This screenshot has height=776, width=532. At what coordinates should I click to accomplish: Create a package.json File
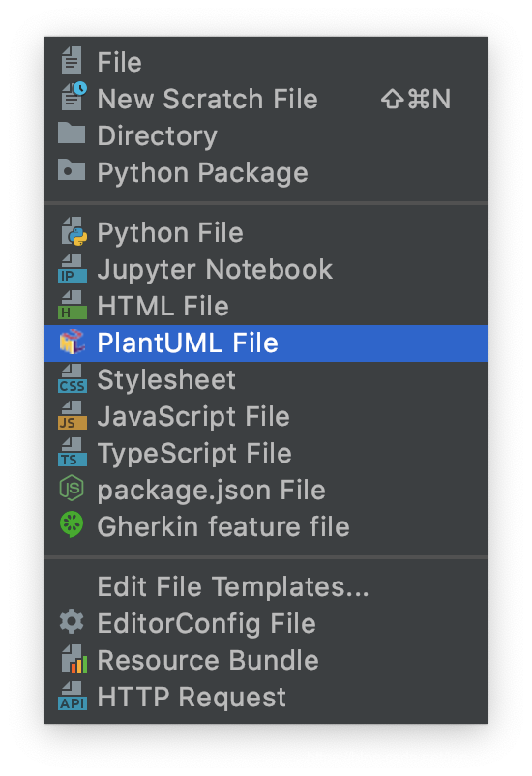tap(266, 490)
